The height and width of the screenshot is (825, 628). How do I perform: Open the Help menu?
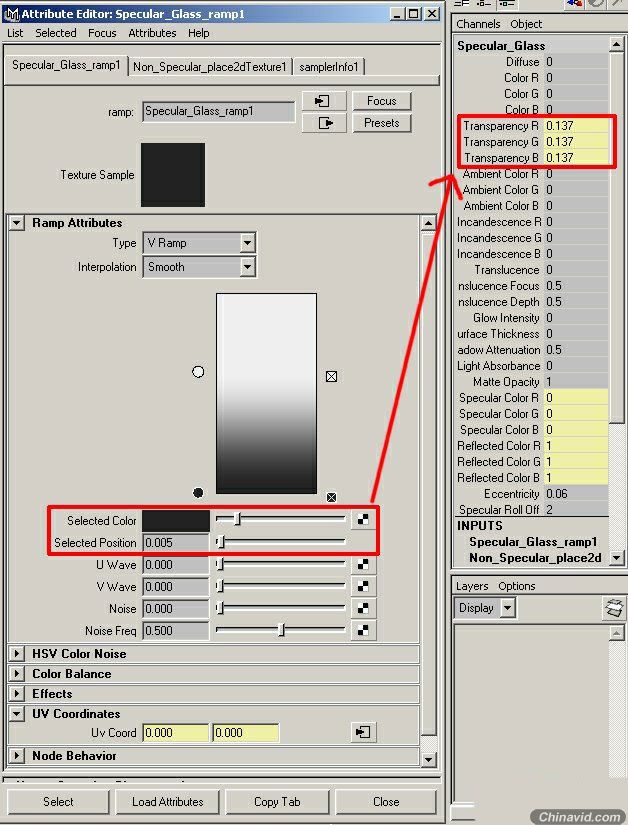(198, 33)
